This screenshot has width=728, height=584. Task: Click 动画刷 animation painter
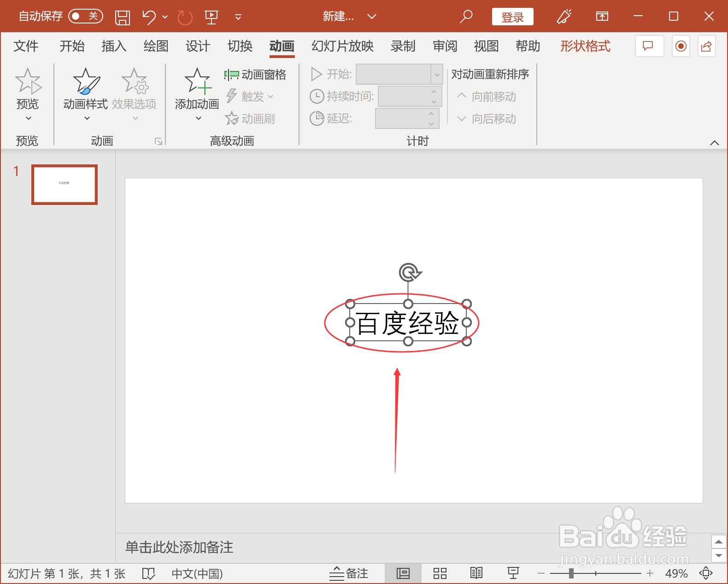tap(250, 119)
